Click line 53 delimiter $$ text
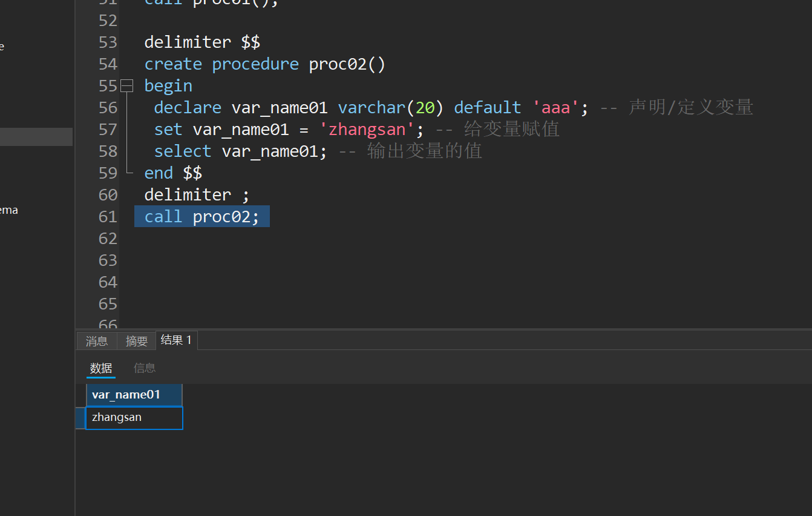 point(202,42)
